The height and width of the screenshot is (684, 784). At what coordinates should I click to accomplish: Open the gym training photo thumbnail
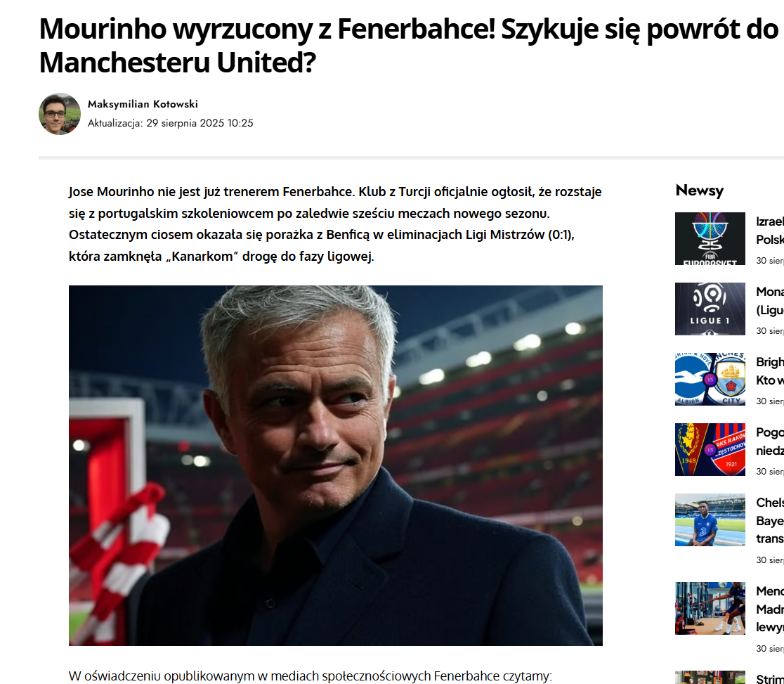coord(710,609)
